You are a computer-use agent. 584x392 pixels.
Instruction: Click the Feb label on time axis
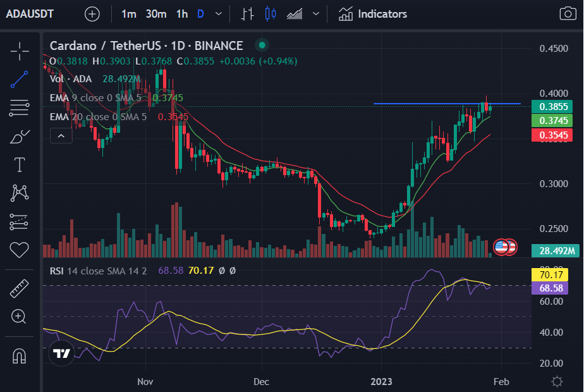[x=501, y=381]
